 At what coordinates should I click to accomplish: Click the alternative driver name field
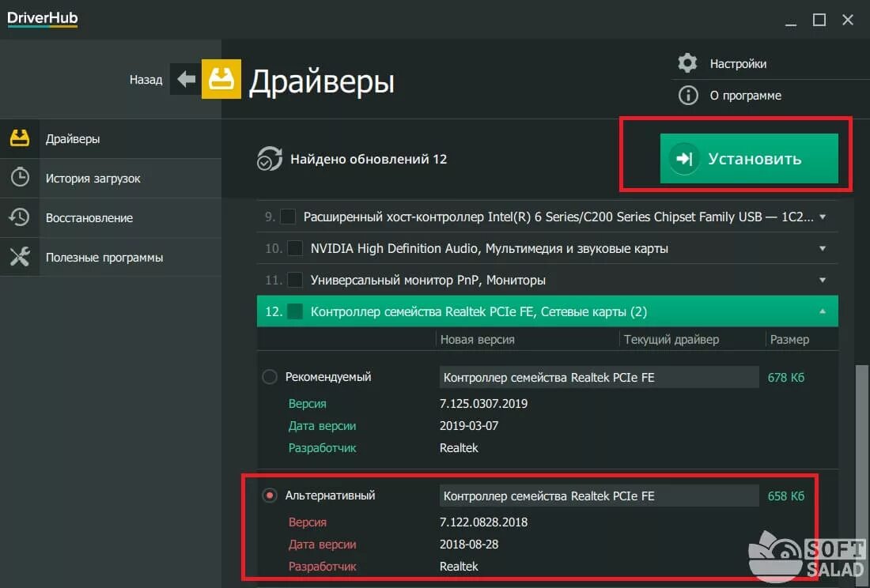coord(600,496)
